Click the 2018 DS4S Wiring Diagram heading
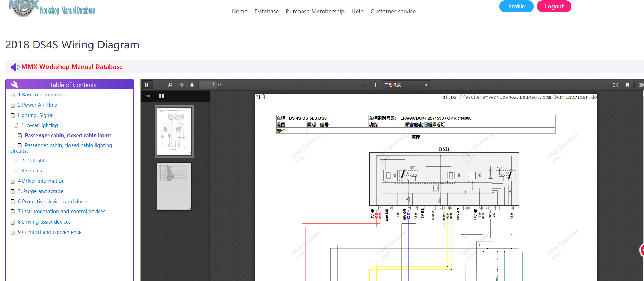This screenshot has width=644, height=281. 72,45
